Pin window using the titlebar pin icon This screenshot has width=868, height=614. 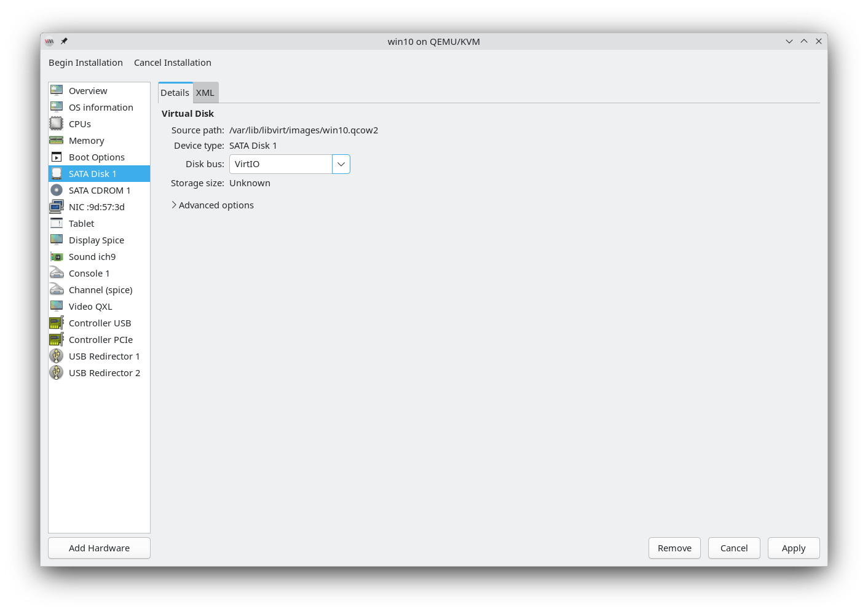pyautogui.click(x=64, y=41)
